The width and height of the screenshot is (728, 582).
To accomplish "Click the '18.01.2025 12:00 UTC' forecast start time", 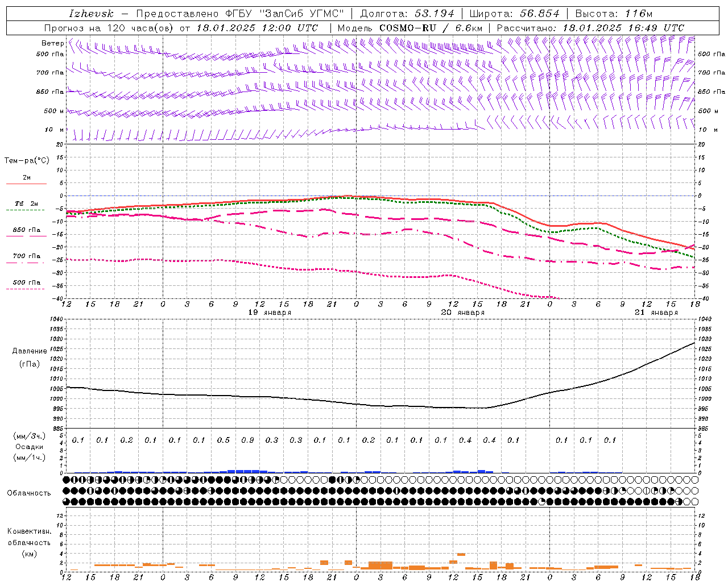I will click(x=257, y=28).
